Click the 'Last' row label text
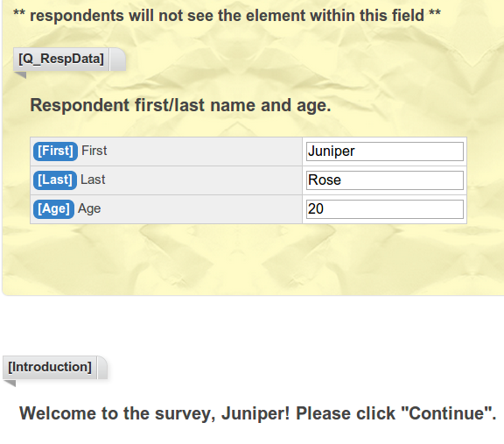Image resolution: width=504 pixels, height=444 pixels. coord(93,180)
